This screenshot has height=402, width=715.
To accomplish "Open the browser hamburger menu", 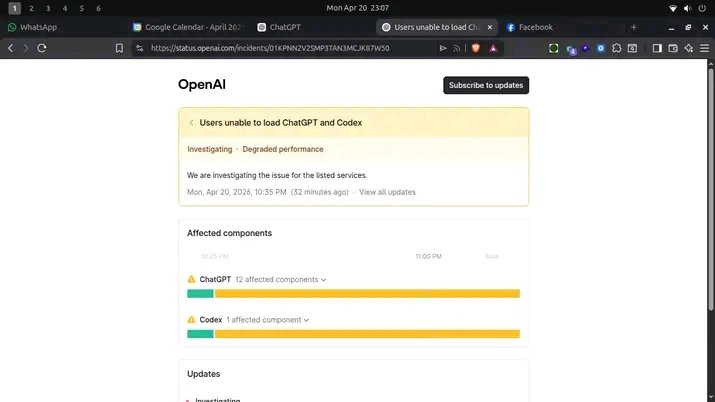I will click(x=705, y=48).
